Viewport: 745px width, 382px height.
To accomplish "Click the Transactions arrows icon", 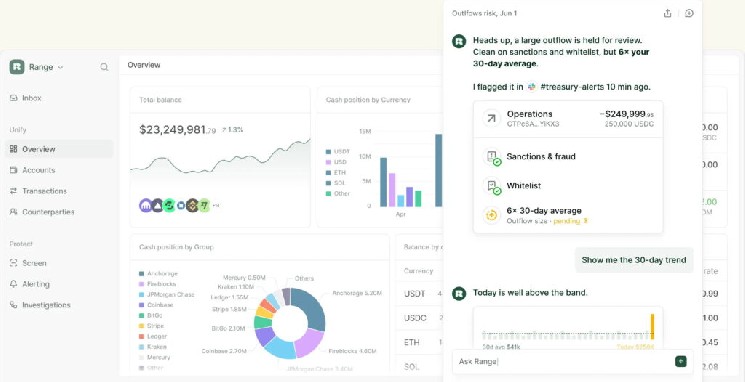I will [13, 191].
